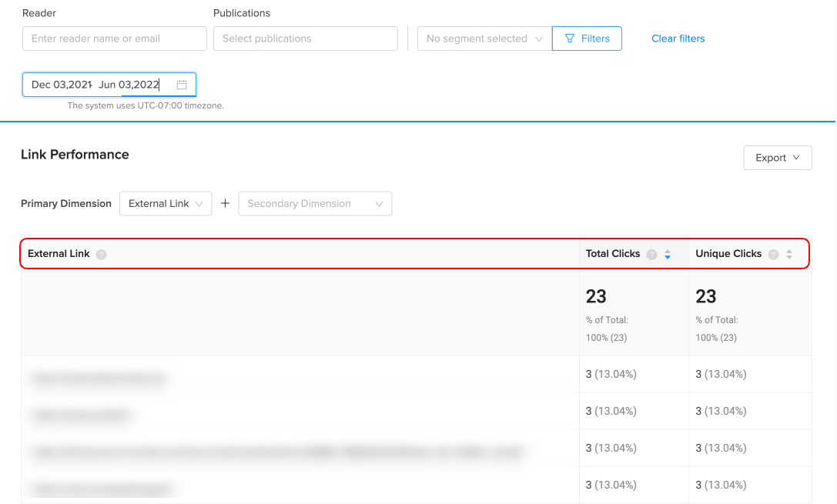Click the Clear filters link
The image size is (837, 504).
coord(678,38)
